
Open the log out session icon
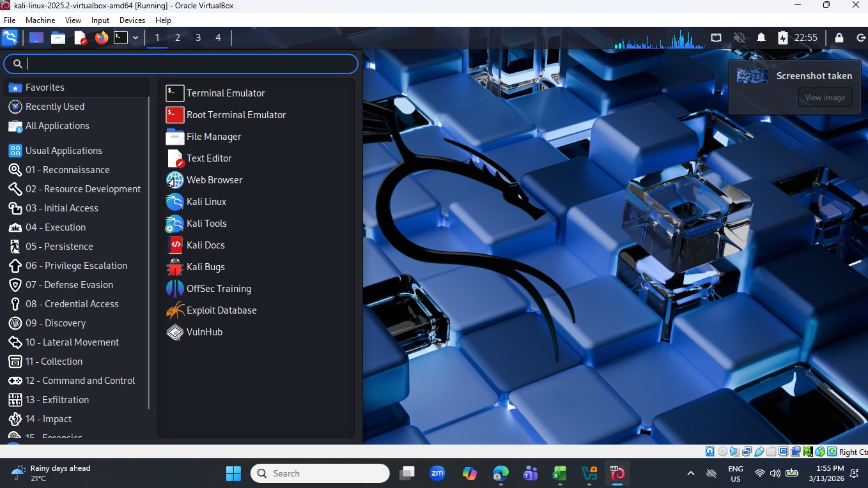[x=860, y=38]
